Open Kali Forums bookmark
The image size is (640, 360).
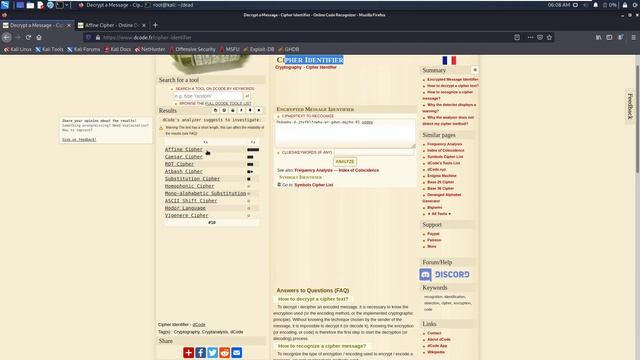pos(84,49)
